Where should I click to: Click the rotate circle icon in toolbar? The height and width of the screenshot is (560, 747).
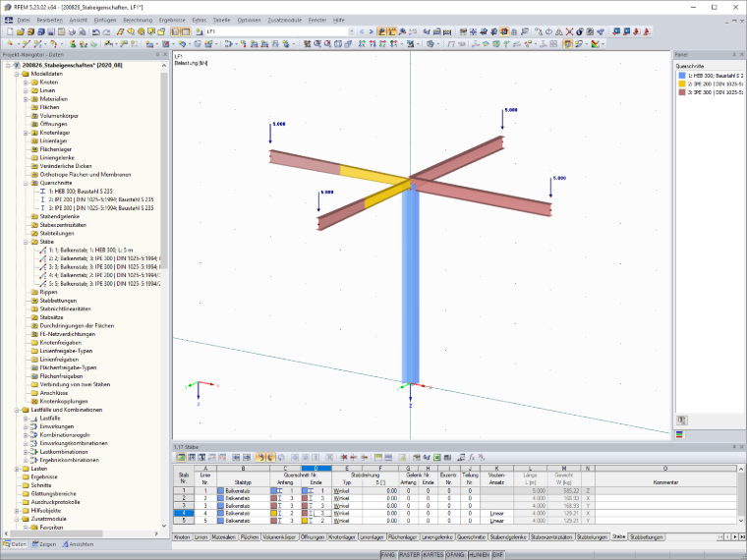[548, 31]
